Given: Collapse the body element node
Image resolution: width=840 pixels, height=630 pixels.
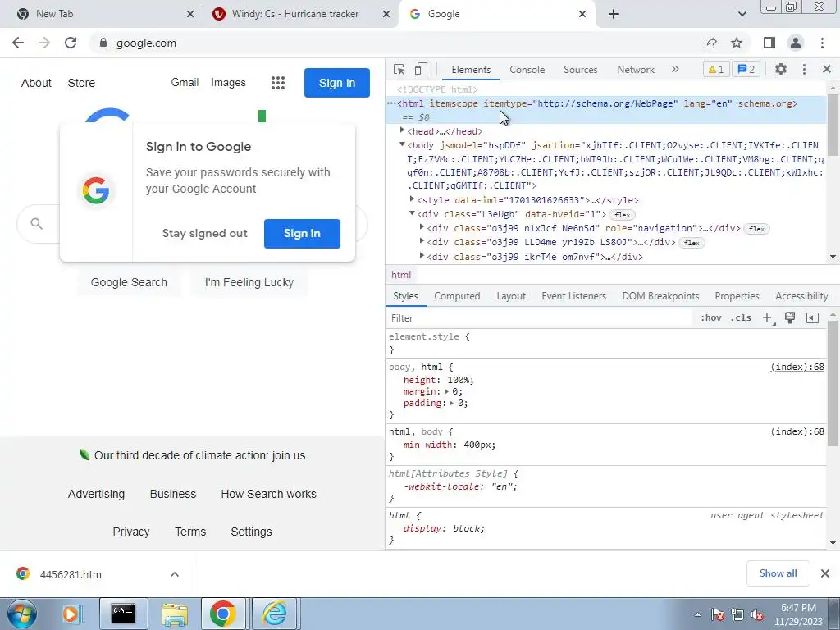Looking at the screenshot, I should (402, 144).
